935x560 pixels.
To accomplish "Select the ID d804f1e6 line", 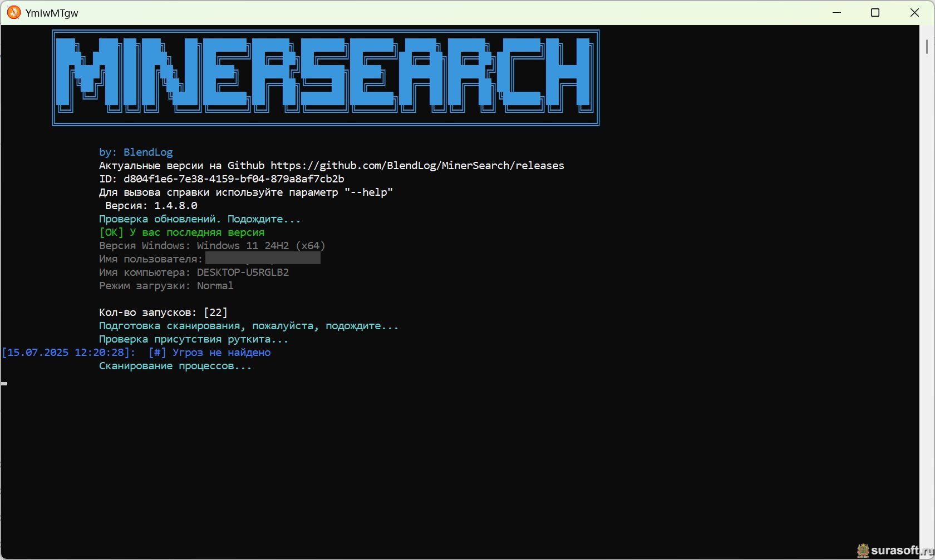I will [222, 179].
